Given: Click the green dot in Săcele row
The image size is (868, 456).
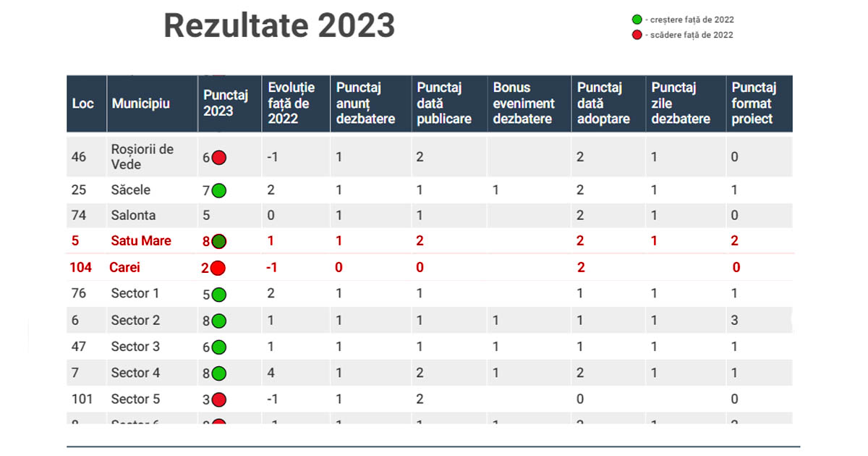Looking at the screenshot, I should tap(218, 190).
